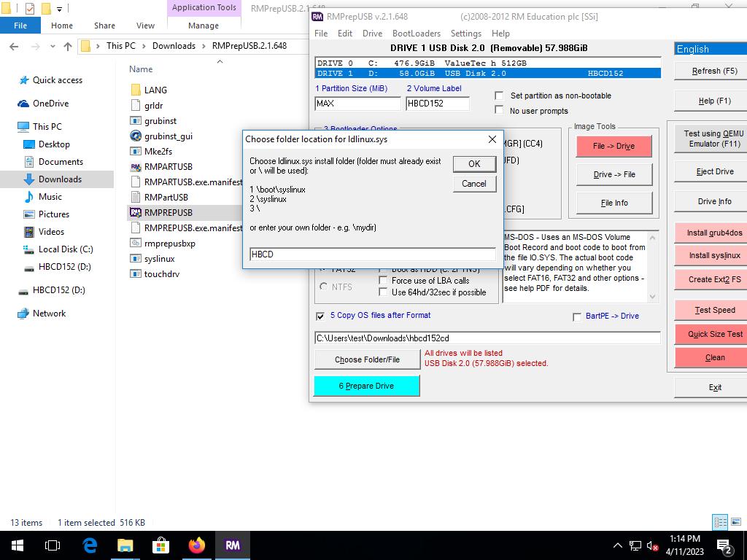Enable Set partition as non-bootable

click(x=499, y=96)
